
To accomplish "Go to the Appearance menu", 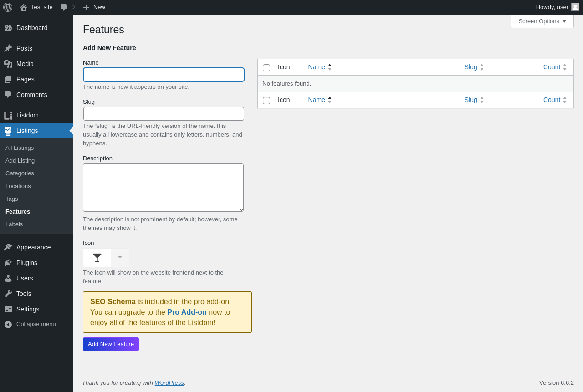I will tap(33, 247).
